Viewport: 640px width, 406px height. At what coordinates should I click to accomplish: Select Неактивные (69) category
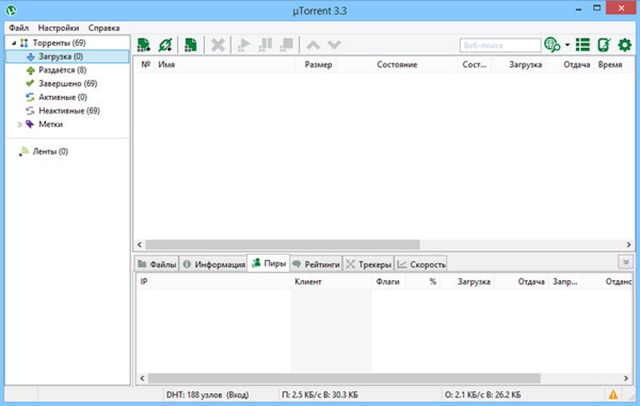coord(69,111)
